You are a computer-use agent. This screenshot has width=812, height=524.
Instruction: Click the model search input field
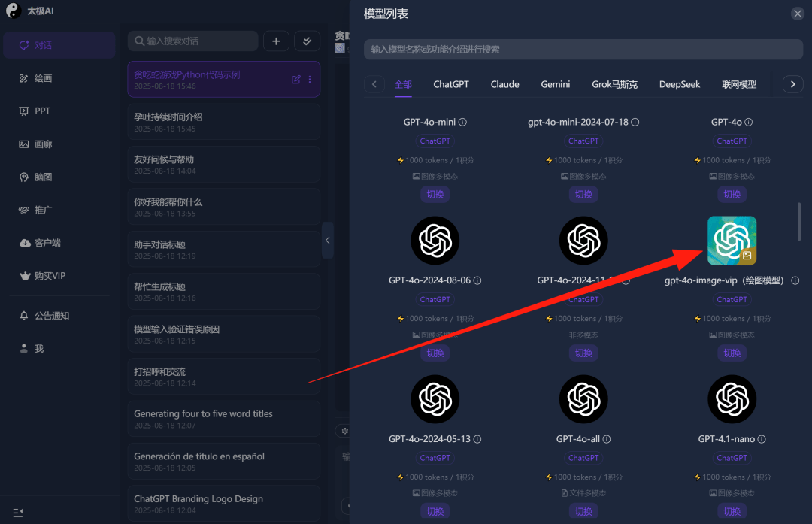pyautogui.click(x=583, y=50)
